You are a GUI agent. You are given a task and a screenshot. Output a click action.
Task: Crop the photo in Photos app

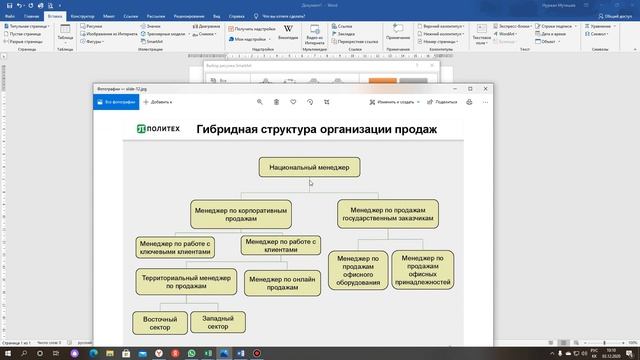[327, 102]
